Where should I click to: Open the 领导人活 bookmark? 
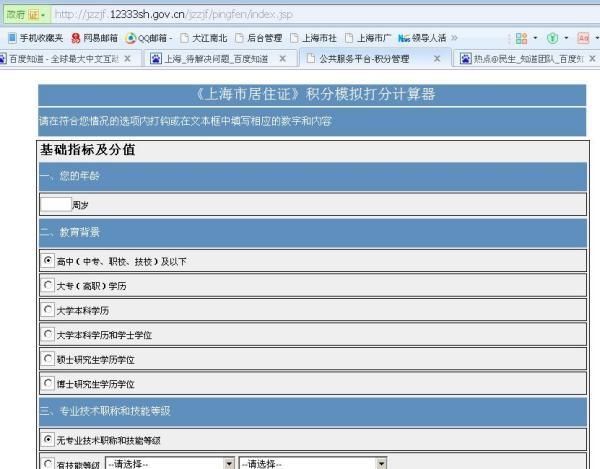[422, 38]
